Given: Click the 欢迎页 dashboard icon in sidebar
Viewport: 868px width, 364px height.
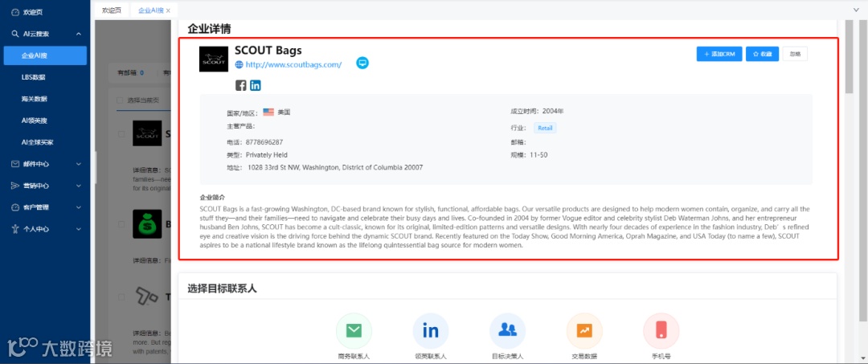Looking at the screenshot, I should (15, 12).
